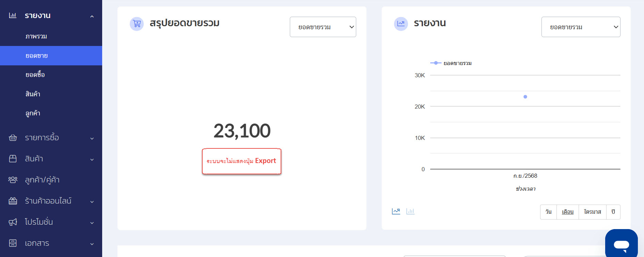This screenshot has height=257, width=644.
Task: Open the ยอดขายรวม dropdown in report chart
Action: [581, 27]
